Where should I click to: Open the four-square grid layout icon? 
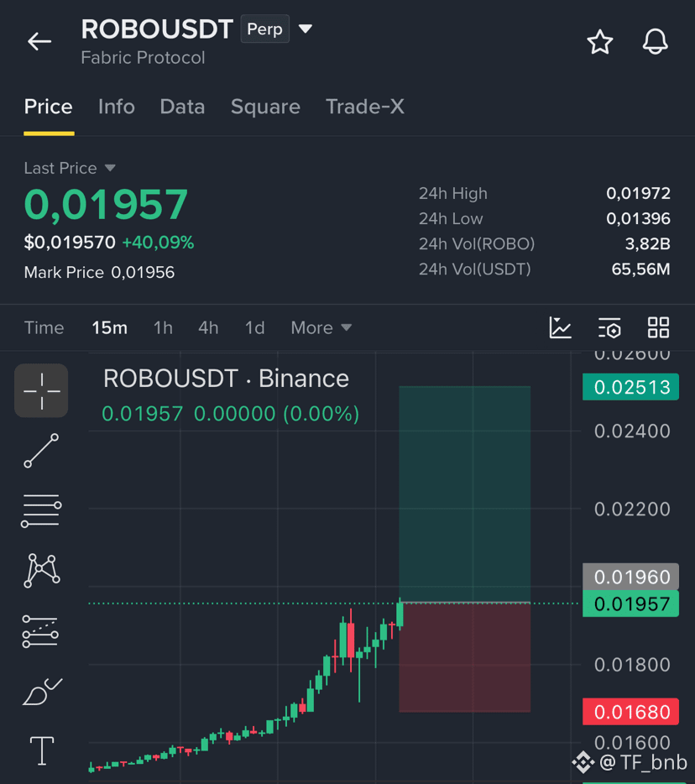[x=658, y=328]
